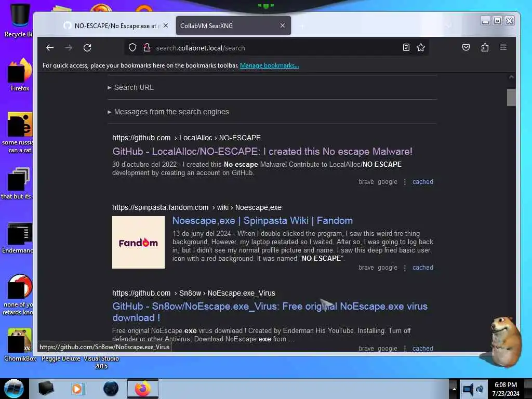Select the 'that but its' desktop icon
Screen dimensions: 532x399
click(x=17, y=183)
